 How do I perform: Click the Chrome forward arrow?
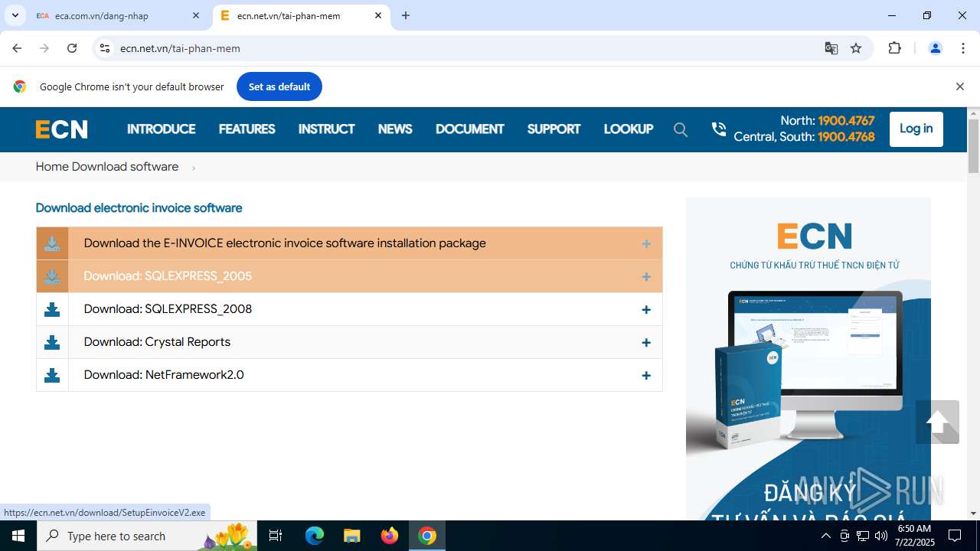point(44,48)
